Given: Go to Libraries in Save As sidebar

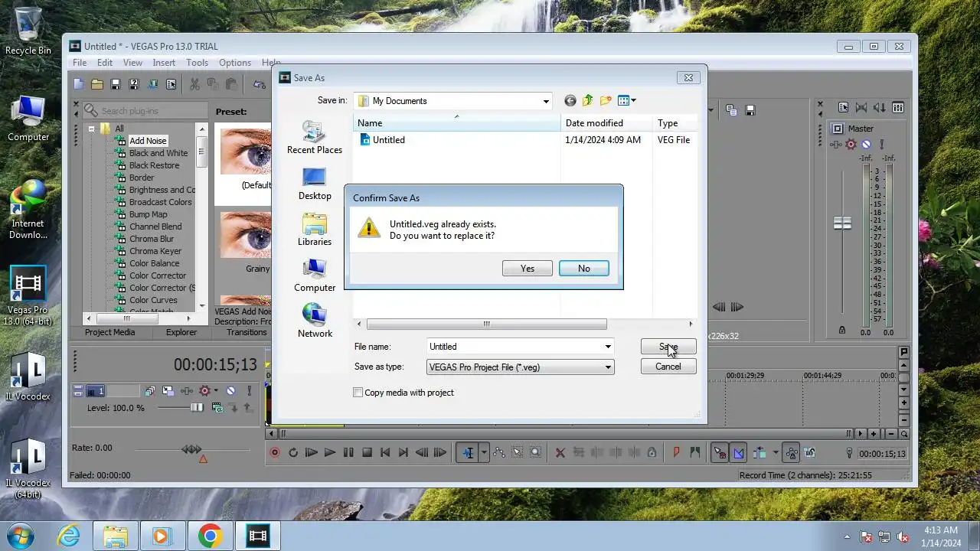Looking at the screenshot, I should (315, 230).
